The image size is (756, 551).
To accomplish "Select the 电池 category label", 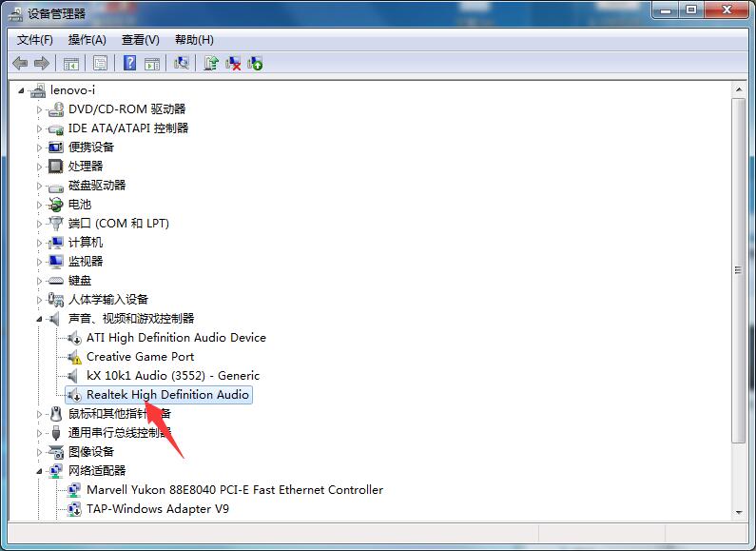I will pos(80,205).
